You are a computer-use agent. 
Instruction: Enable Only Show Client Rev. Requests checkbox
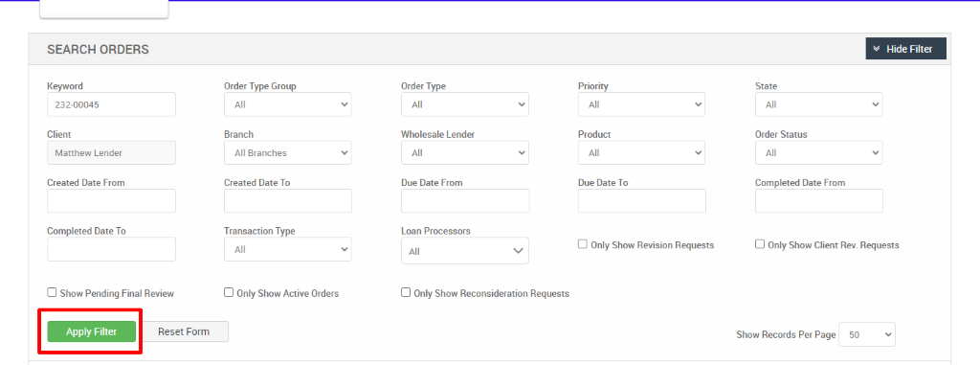[760, 244]
